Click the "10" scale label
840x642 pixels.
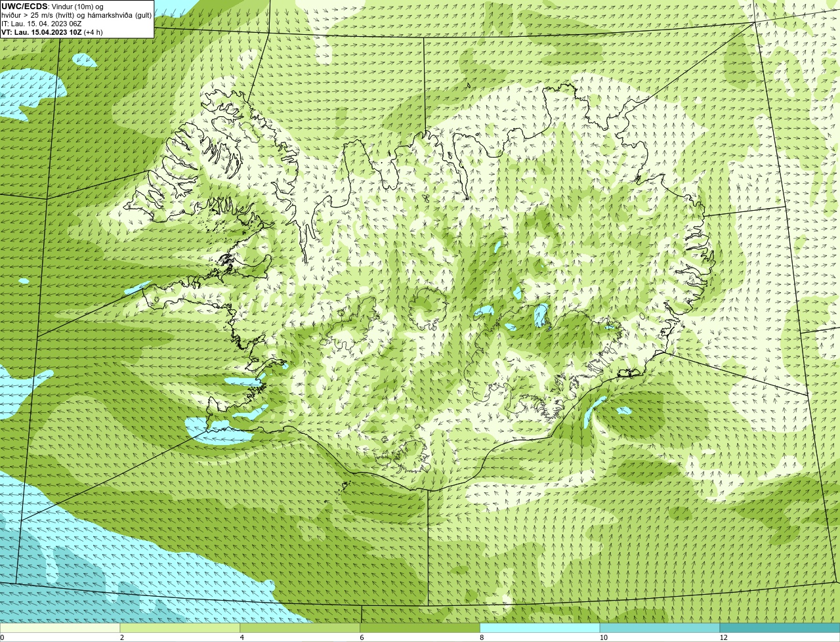click(603, 637)
